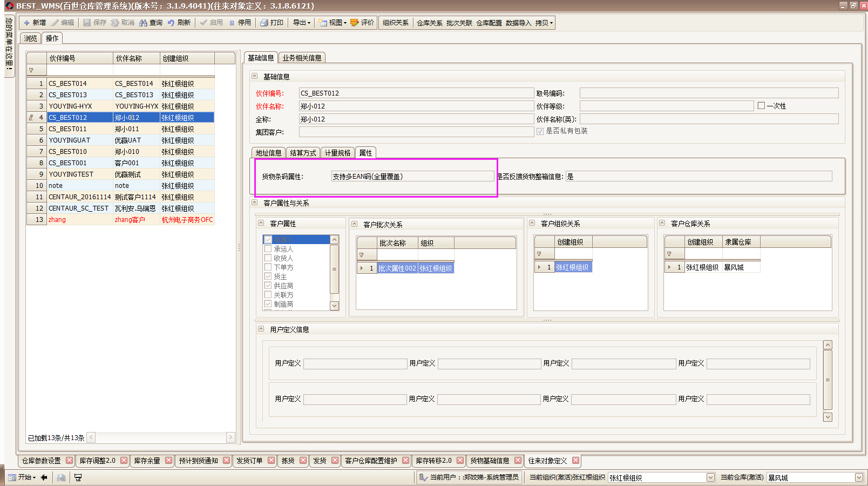
Task: Click the filter funnel icon in partner list
Action: click(x=31, y=70)
